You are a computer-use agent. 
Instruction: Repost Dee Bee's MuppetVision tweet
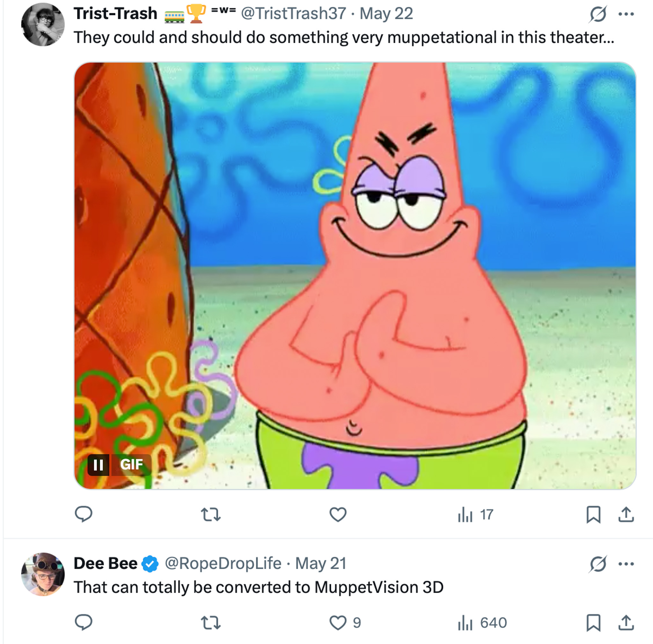[210, 622]
